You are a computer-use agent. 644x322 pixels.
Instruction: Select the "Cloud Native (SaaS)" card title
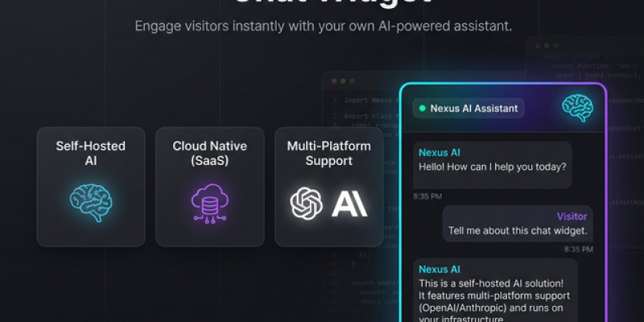(209, 154)
